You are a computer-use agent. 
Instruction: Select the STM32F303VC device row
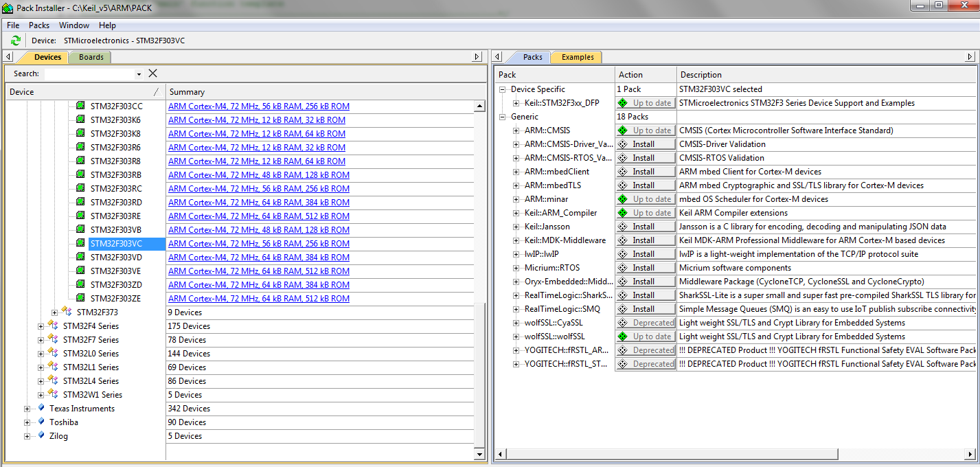126,244
